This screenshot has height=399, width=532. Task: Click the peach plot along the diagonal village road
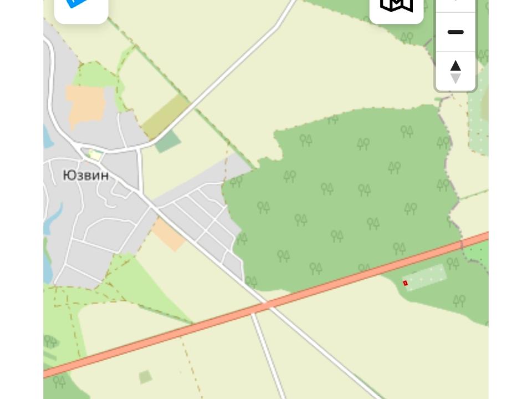(168, 235)
